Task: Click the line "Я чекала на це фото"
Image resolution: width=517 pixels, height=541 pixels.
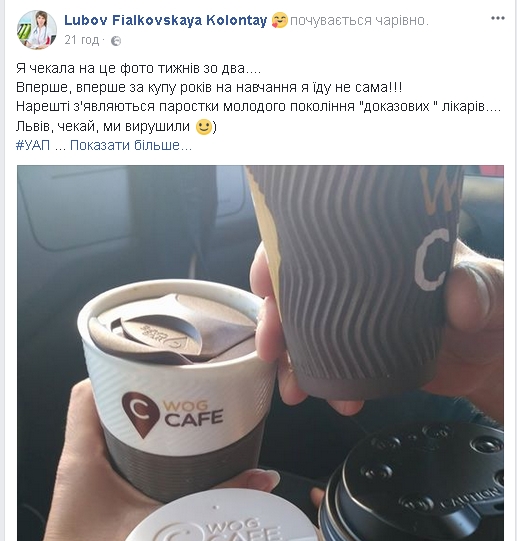Action: tap(138, 68)
